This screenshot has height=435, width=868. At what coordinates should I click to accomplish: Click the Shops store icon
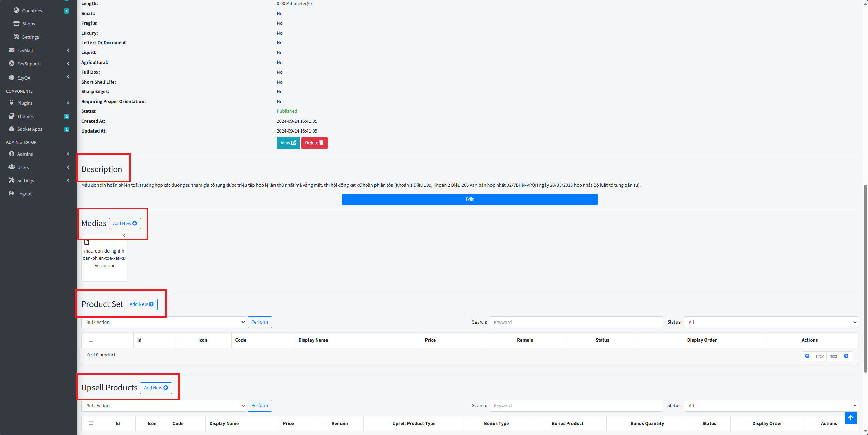pos(16,23)
